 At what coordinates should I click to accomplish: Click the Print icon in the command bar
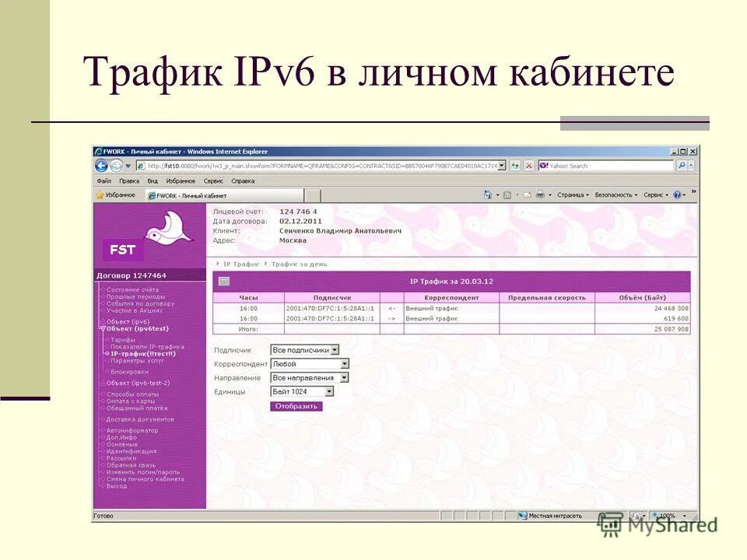[539, 194]
